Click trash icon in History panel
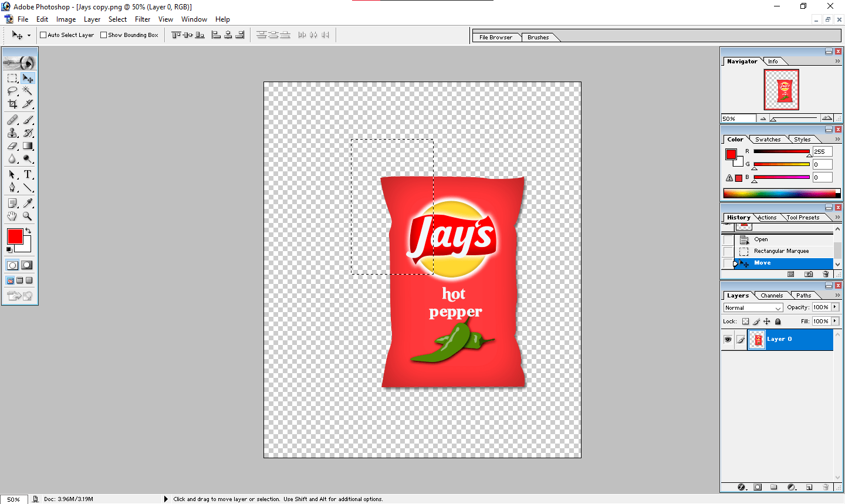The image size is (845, 504). pyautogui.click(x=826, y=274)
